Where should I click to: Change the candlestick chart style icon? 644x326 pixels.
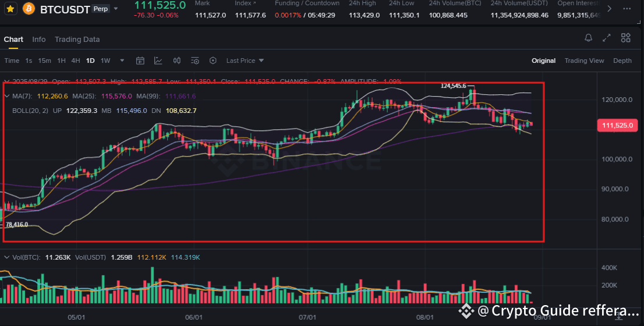176,61
